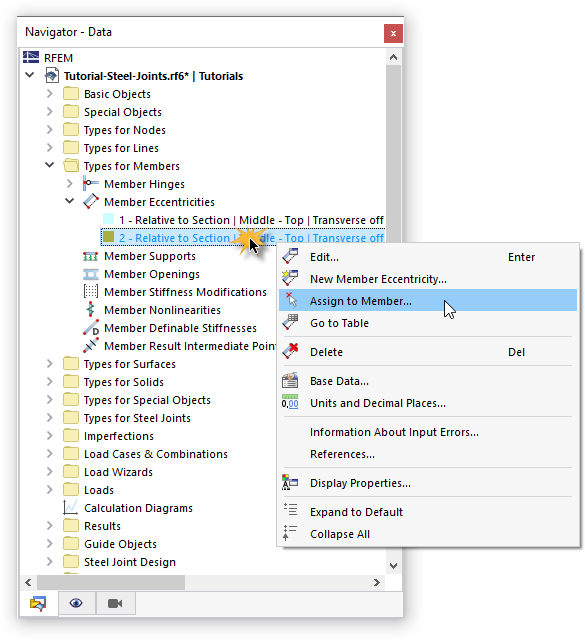Close the Navigator - Data panel
Screen dimensions: 585x640
coord(393,33)
